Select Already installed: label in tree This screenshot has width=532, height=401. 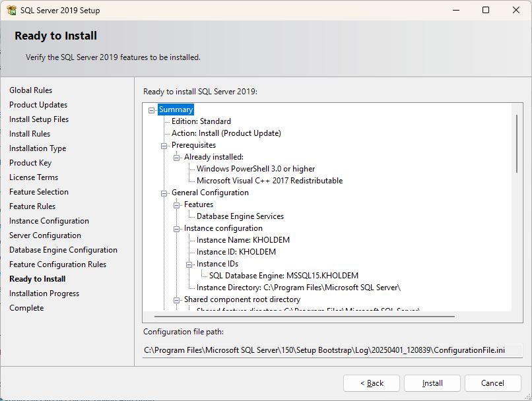pyautogui.click(x=214, y=157)
